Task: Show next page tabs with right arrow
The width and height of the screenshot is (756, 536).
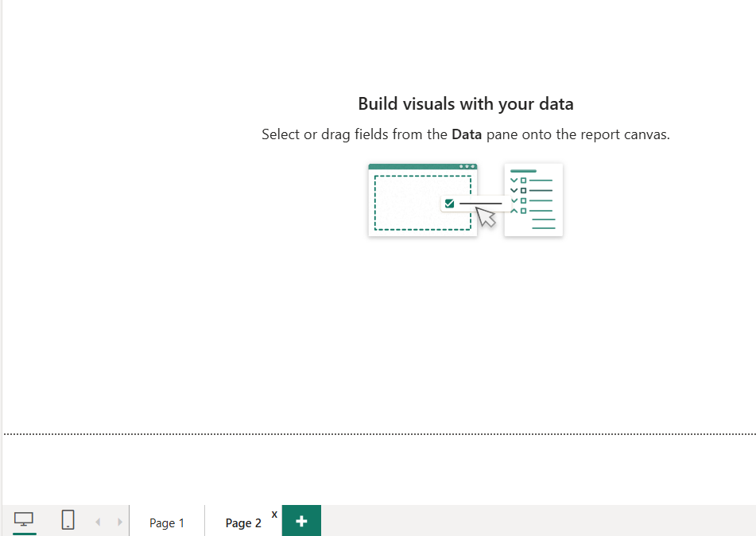Action: 119,522
